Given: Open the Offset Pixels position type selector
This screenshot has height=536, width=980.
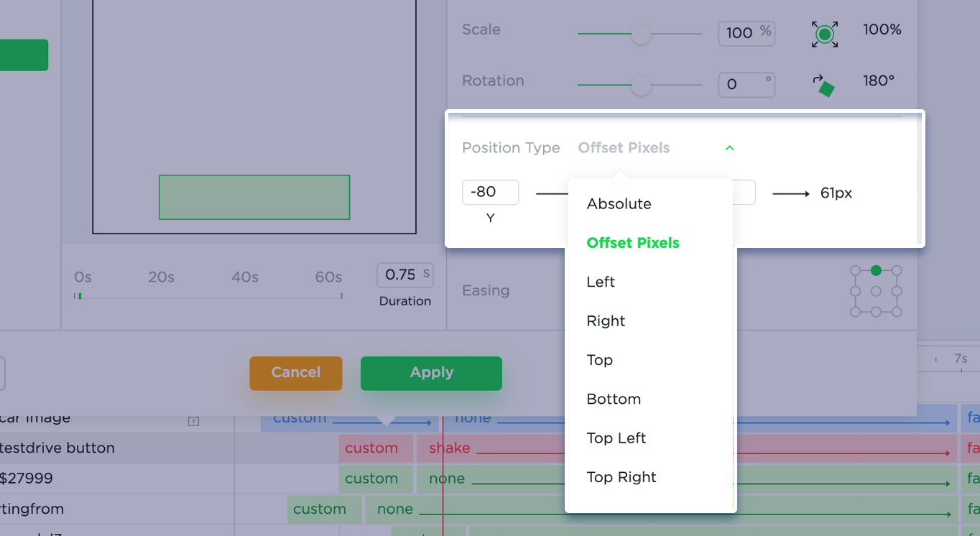Looking at the screenshot, I should pyautogui.click(x=624, y=148).
